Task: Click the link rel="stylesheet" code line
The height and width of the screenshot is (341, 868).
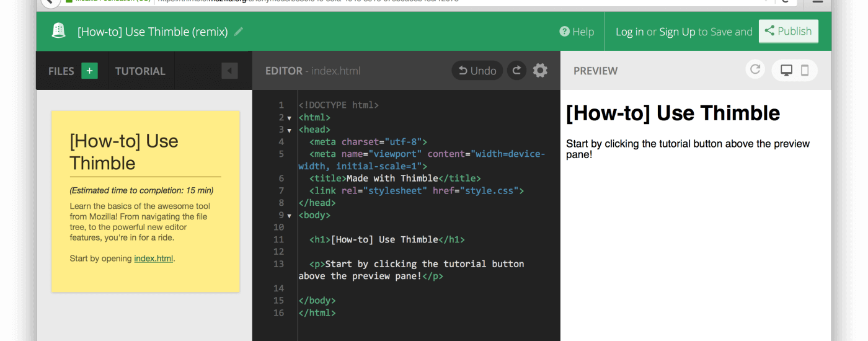Action: click(417, 191)
